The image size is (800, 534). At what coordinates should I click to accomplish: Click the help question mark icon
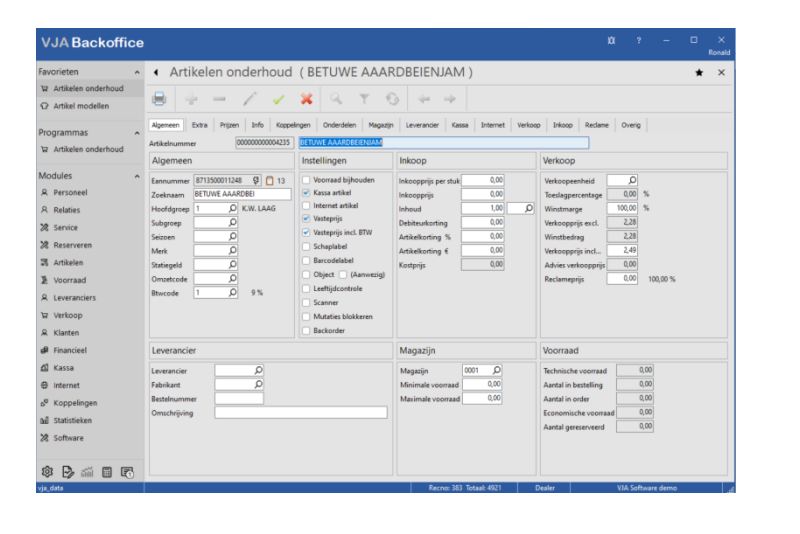coord(639,41)
